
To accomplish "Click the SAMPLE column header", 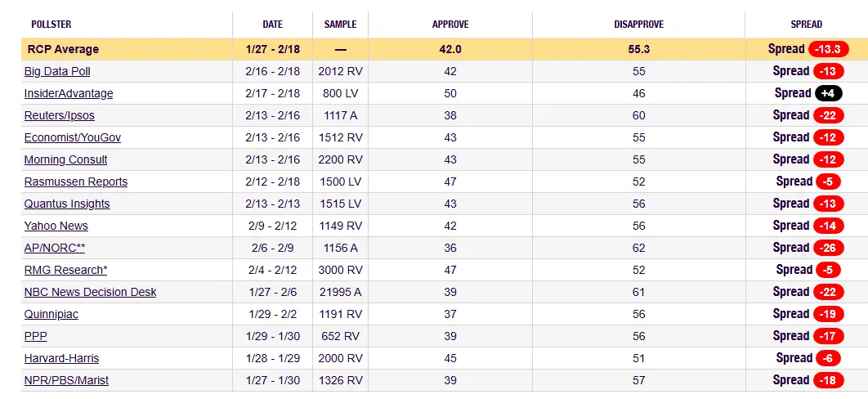I will (x=340, y=25).
